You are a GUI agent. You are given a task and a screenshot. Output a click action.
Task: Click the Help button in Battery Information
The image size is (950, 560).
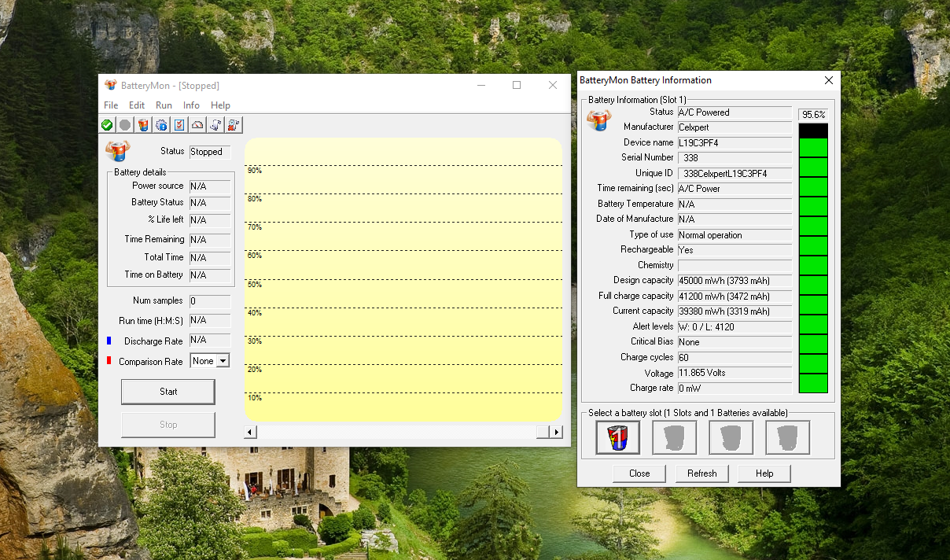point(764,473)
